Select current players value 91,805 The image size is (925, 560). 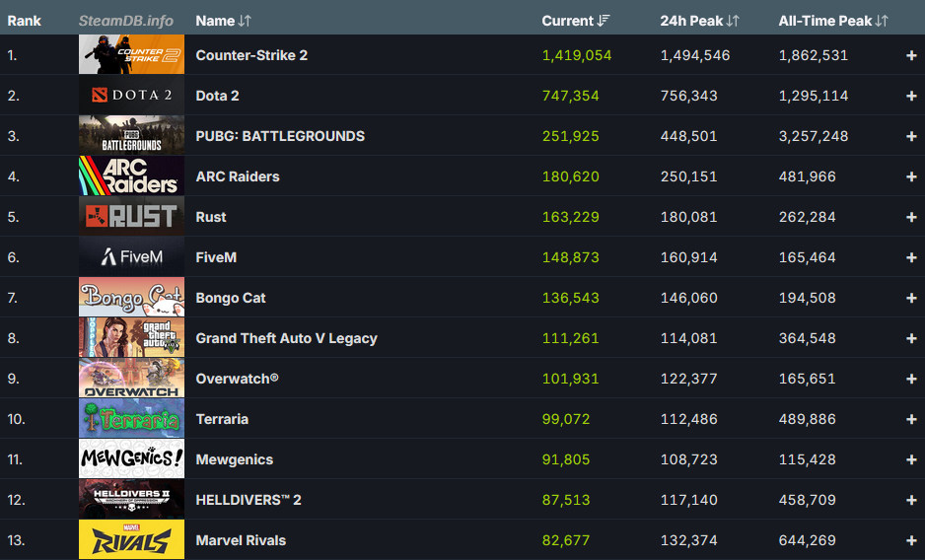click(x=566, y=459)
